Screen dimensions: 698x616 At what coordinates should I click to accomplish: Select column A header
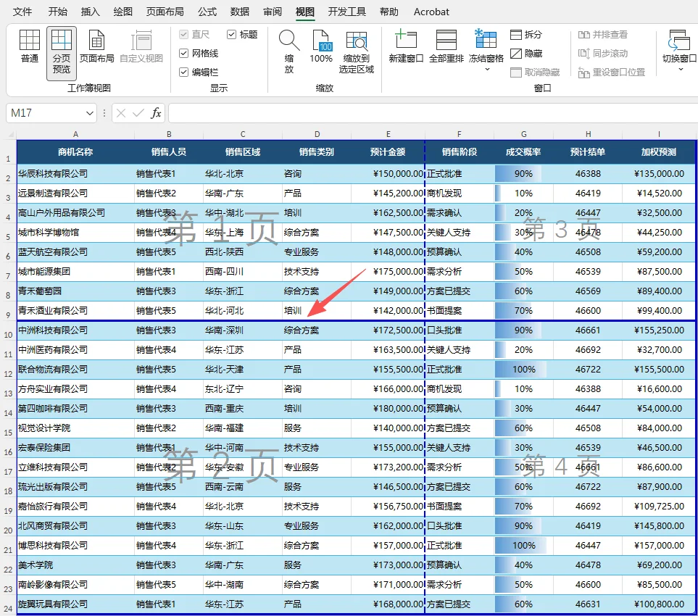tap(75, 134)
